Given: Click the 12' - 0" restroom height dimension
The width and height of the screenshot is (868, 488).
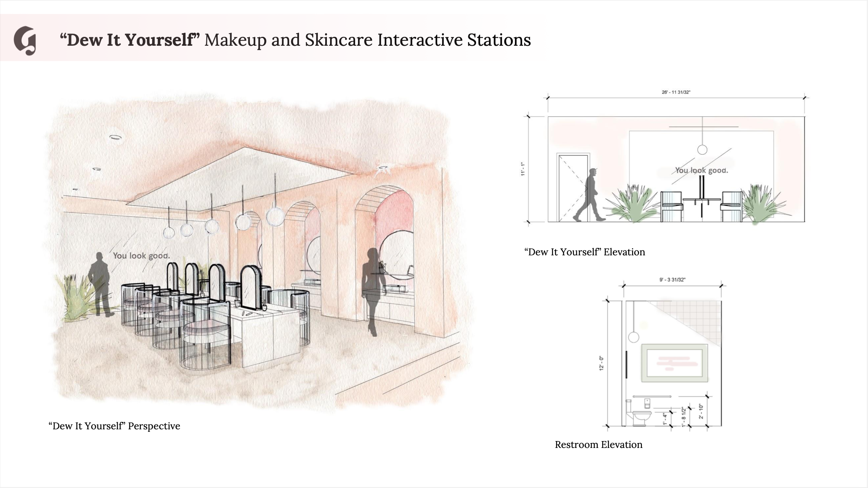Looking at the screenshot, I should click(601, 363).
